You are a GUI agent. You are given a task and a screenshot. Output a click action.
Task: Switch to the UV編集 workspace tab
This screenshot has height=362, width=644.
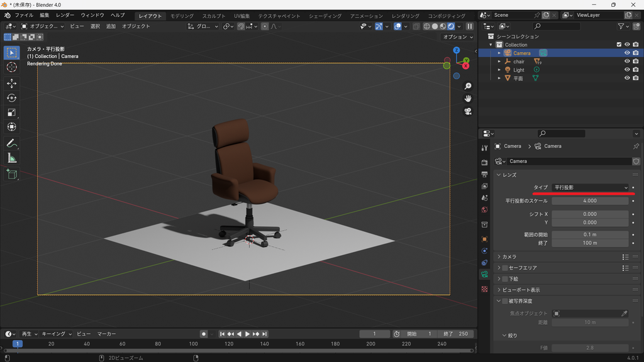click(x=242, y=16)
